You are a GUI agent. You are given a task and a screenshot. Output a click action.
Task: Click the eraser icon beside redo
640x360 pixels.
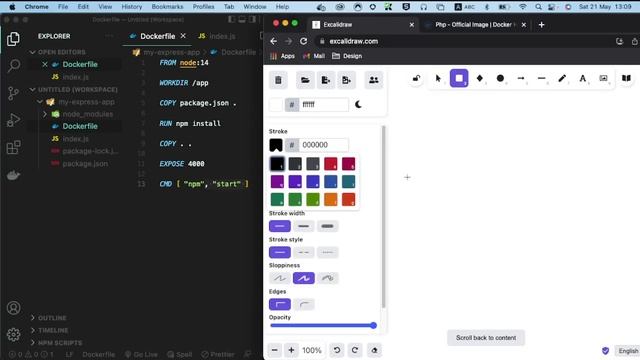(374, 350)
